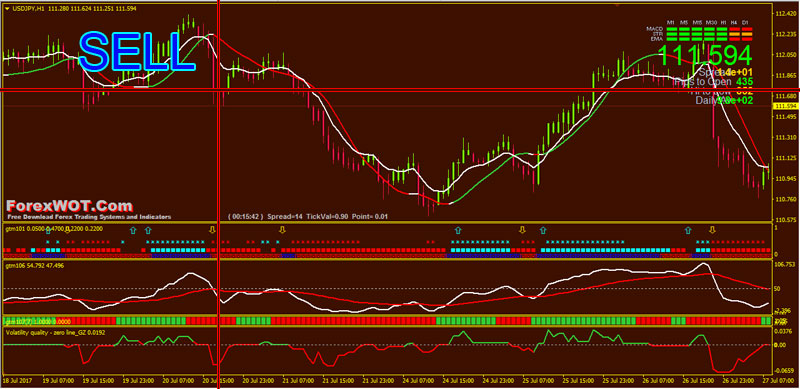Click the large green 111.594 price display
Viewport: 800px width, 389px height.
pos(705,55)
